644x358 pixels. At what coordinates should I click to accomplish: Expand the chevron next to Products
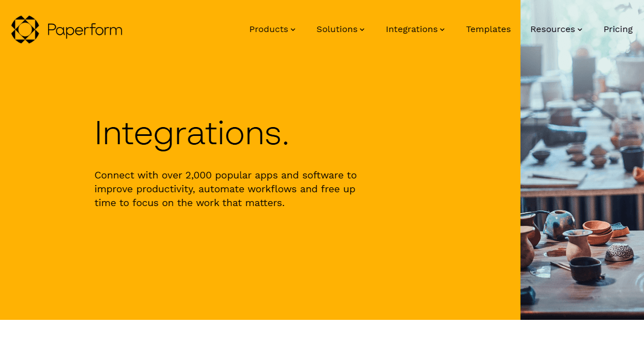[293, 30]
